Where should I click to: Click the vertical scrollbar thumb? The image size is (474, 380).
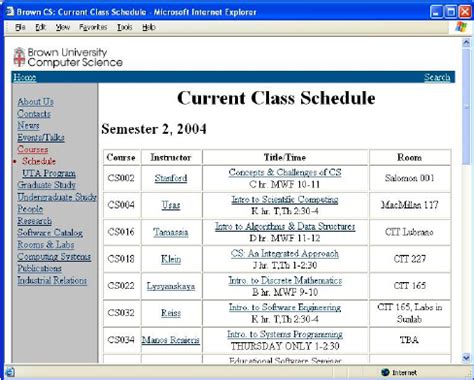coord(466,106)
